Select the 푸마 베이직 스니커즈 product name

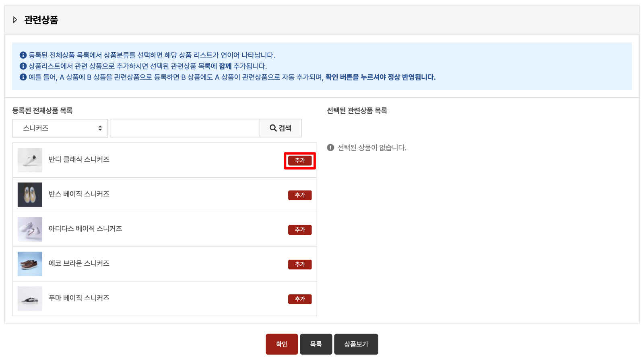tap(79, 297)
